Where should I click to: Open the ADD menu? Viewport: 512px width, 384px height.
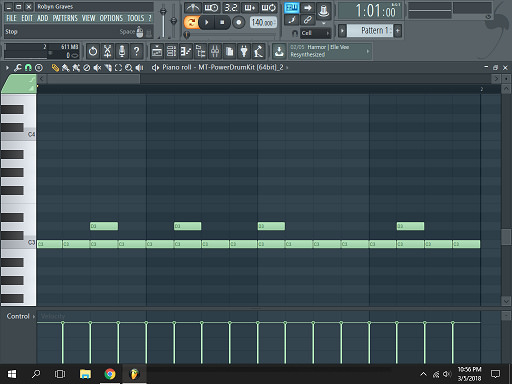tap(42, 18)
